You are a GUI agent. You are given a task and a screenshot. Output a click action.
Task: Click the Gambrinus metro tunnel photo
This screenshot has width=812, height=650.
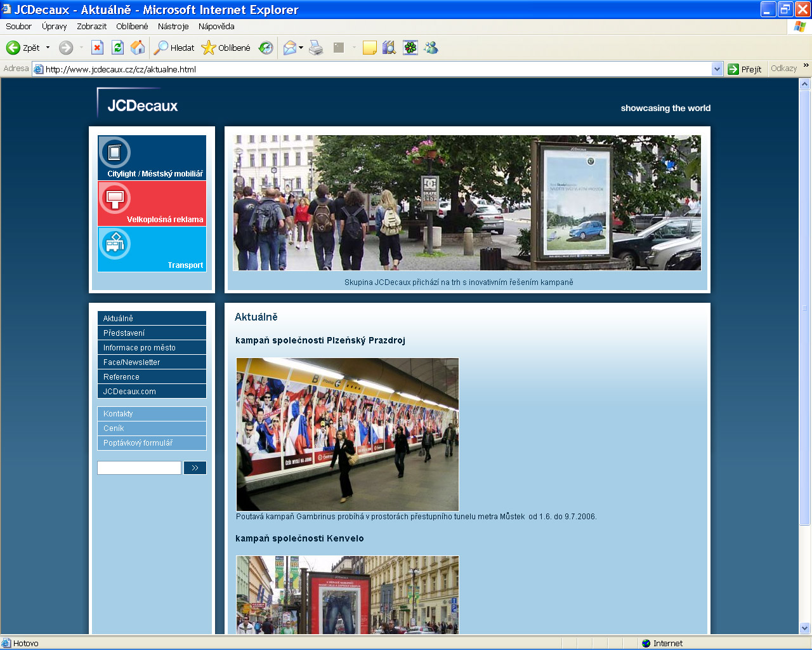(348, 434)
